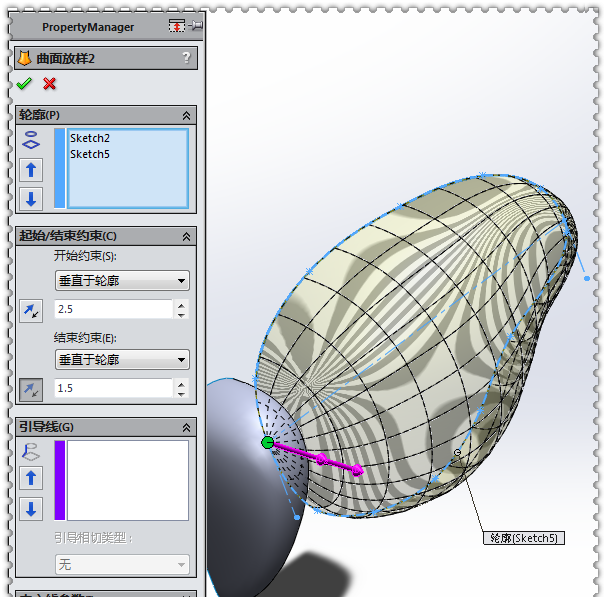Click the pushpin icon in PropertyManager header
The image size is (606, 597).
(196, 26)
